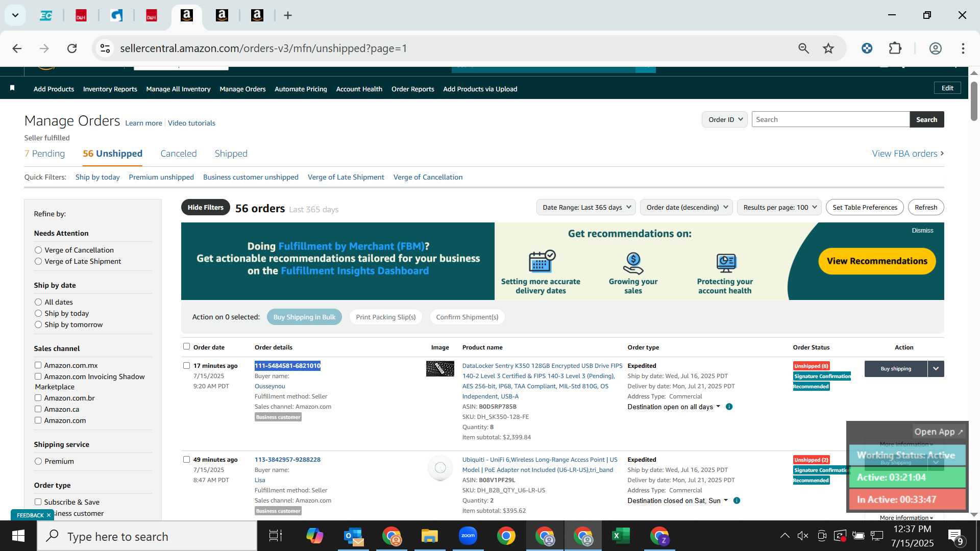Expand the Buy shipping dropdown arrow for first order
Viewport: 980px width, 551px height.
[936, 369]
